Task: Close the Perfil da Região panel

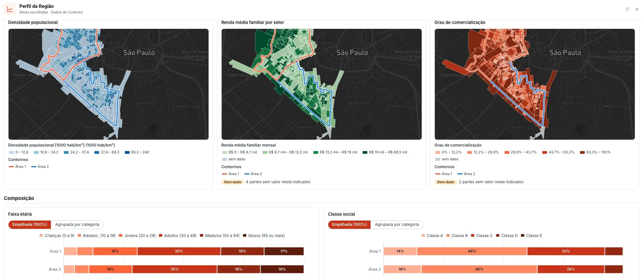Action: (637, 9)
